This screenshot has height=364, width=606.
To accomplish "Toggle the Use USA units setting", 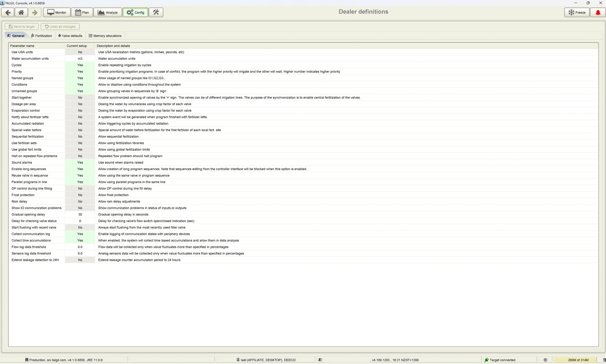I will (80, 52).
